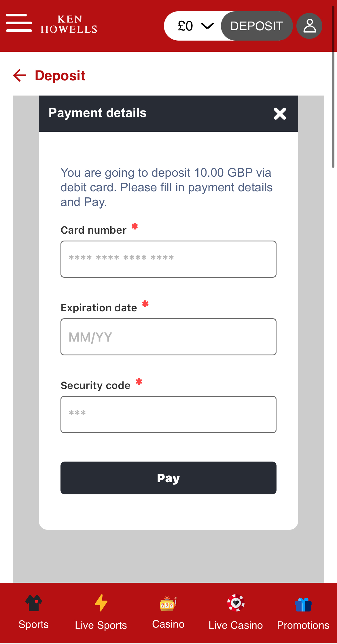Open the account profile icon
This screenshot has width=337, height=644.
tap(309, 26)
